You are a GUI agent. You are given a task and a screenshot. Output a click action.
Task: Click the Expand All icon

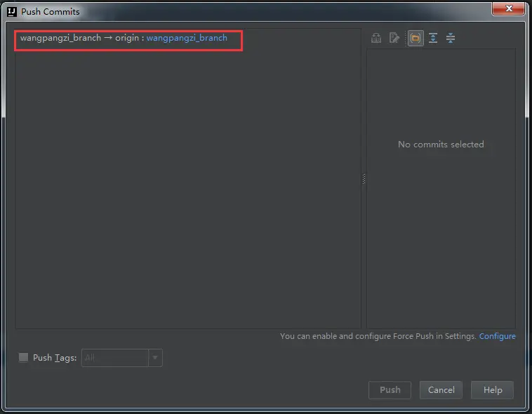pyautogui.click(x=433, y=38)
